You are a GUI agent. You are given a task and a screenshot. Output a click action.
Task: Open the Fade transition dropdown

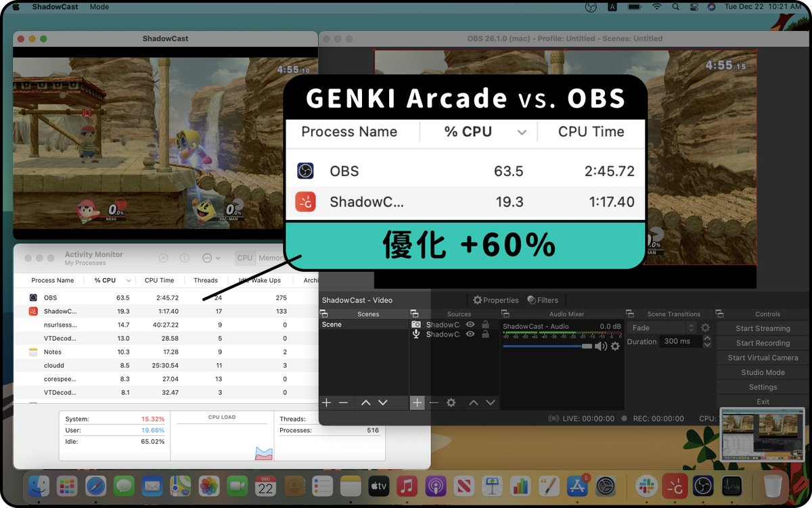point(662,327)
